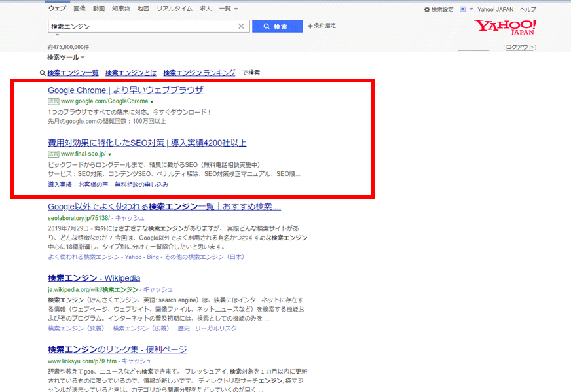Open related search 検索エンジン ランキング

[199, 73]
